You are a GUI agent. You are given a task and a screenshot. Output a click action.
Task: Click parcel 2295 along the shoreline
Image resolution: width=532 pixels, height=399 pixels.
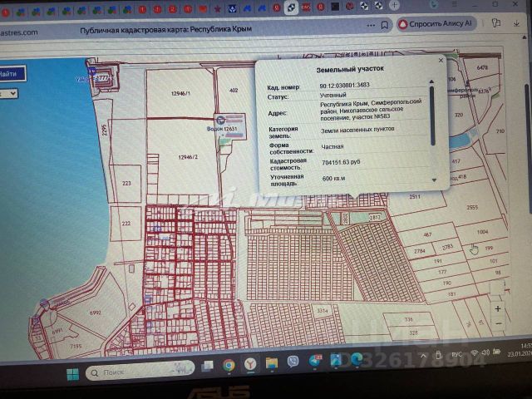[105, 130]
